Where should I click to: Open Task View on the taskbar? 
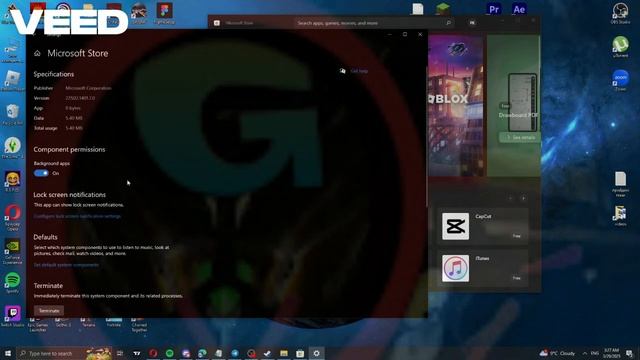pos(120,353)
